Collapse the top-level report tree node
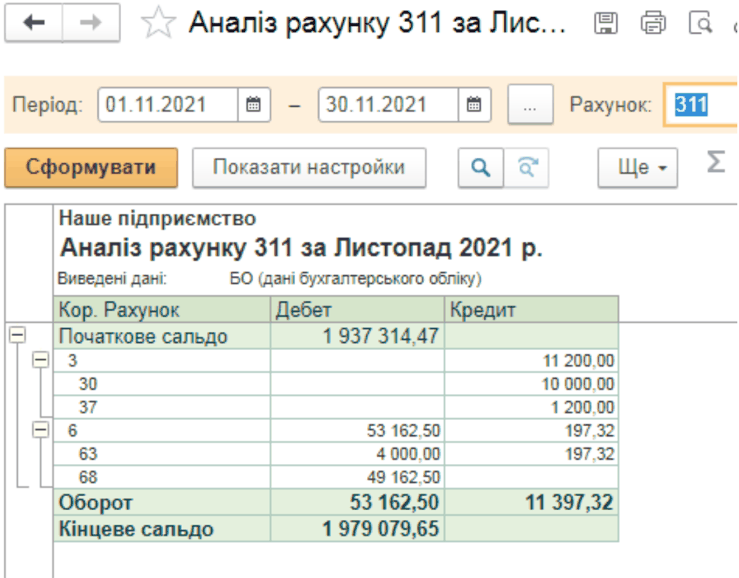This screenshot has height=578, width=739. point(16,337)
